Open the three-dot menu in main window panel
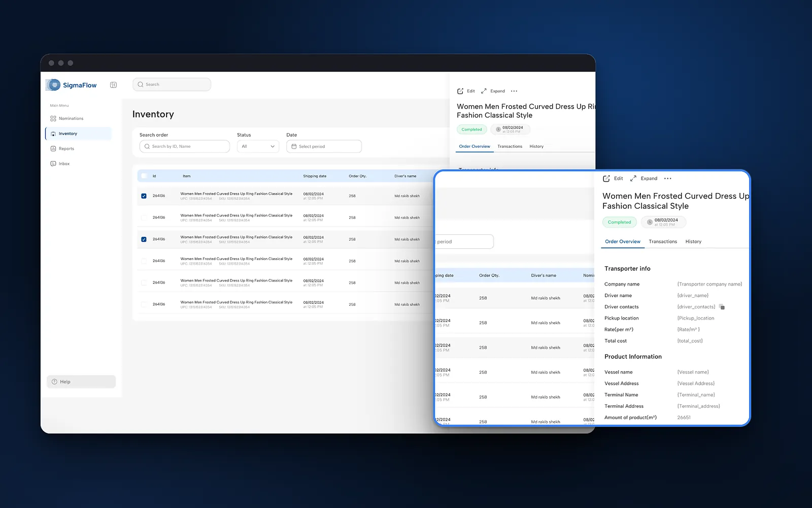The width and height of the screenshot is (812, 508). click(x=514, y=91)
